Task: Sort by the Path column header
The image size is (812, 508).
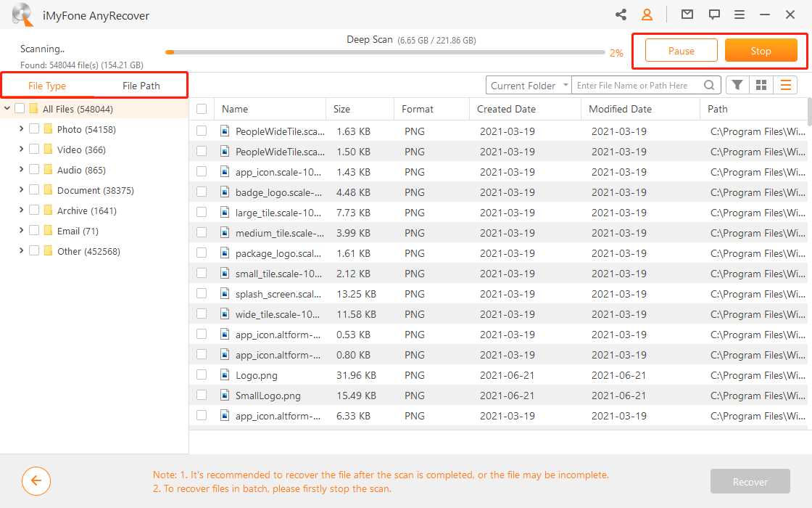Action: coord(717,109)
